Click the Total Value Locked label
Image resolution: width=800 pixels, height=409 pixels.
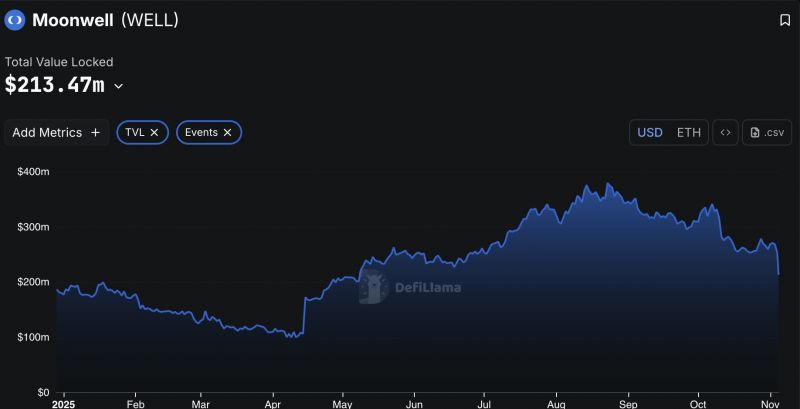(59, 62)
